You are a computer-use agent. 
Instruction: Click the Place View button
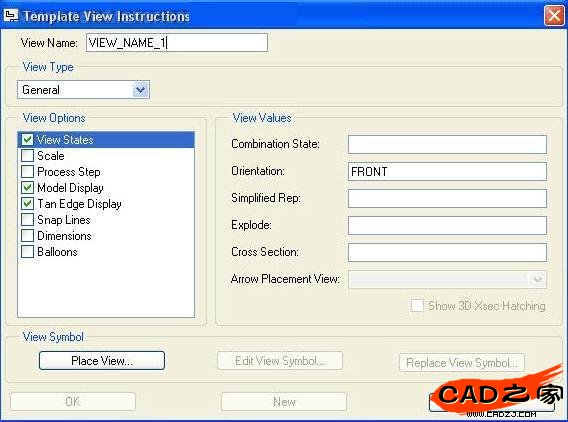tap(102, 360)
